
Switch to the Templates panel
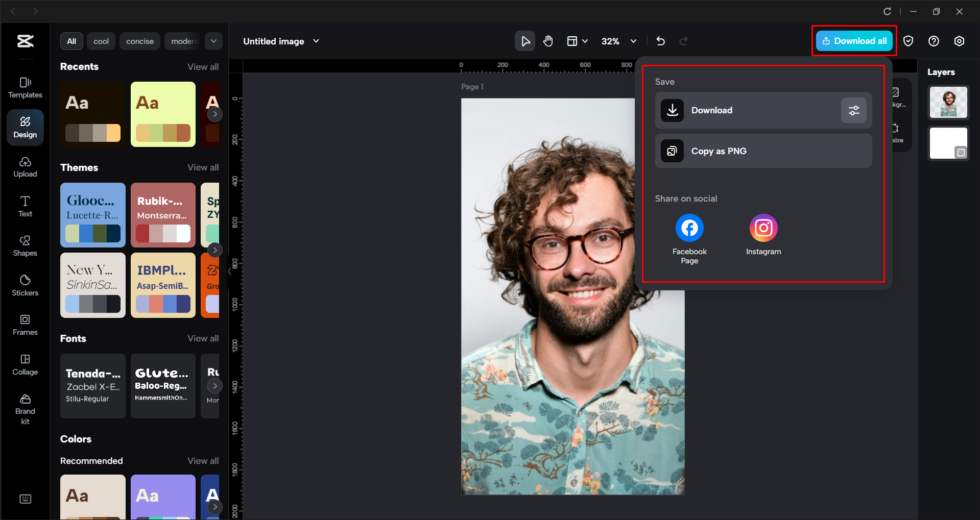click(x=25, y=87)
